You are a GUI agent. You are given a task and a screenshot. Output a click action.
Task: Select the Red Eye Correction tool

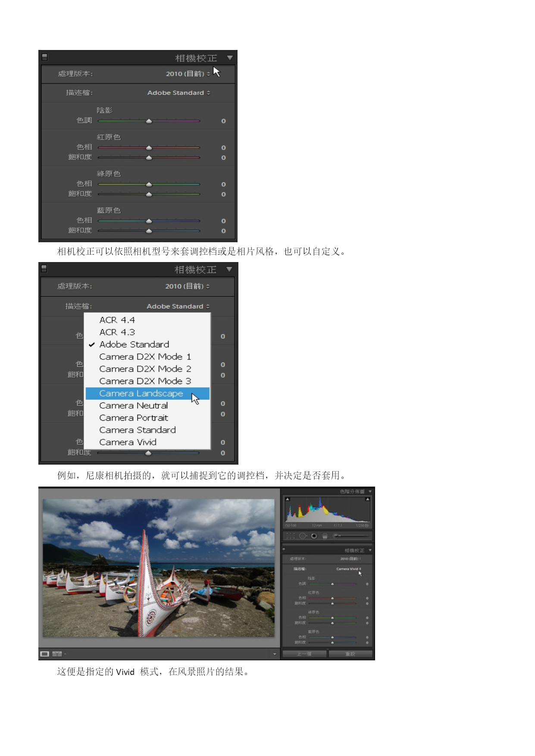click(314, 536)
